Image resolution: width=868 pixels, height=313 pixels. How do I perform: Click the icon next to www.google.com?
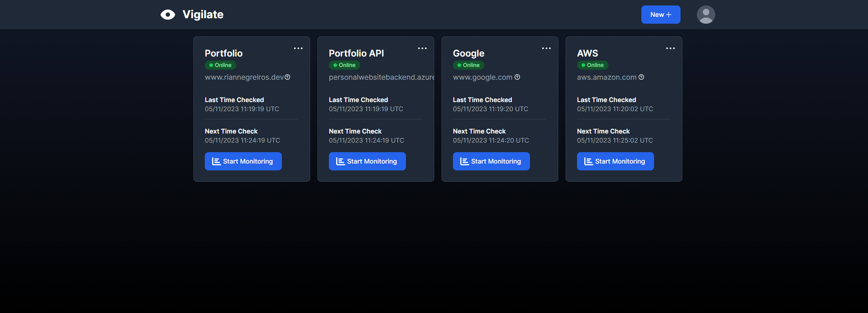(517, 77)
